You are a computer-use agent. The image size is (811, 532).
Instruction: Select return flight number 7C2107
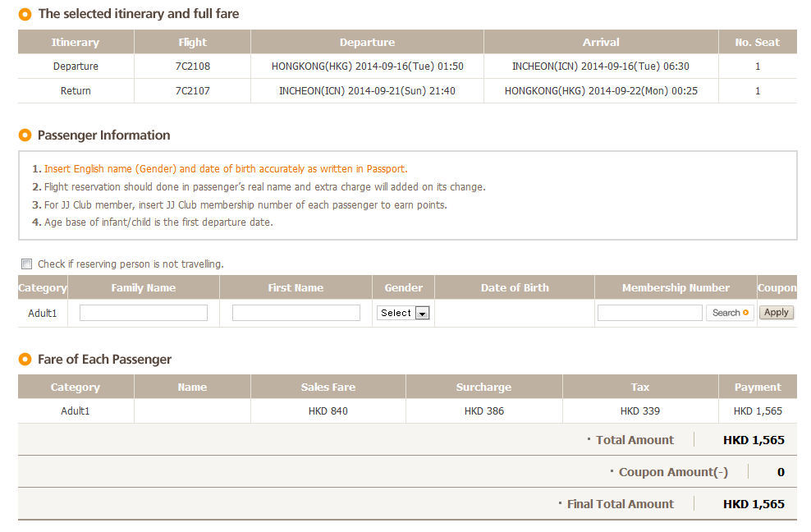[x=192, y=91]
